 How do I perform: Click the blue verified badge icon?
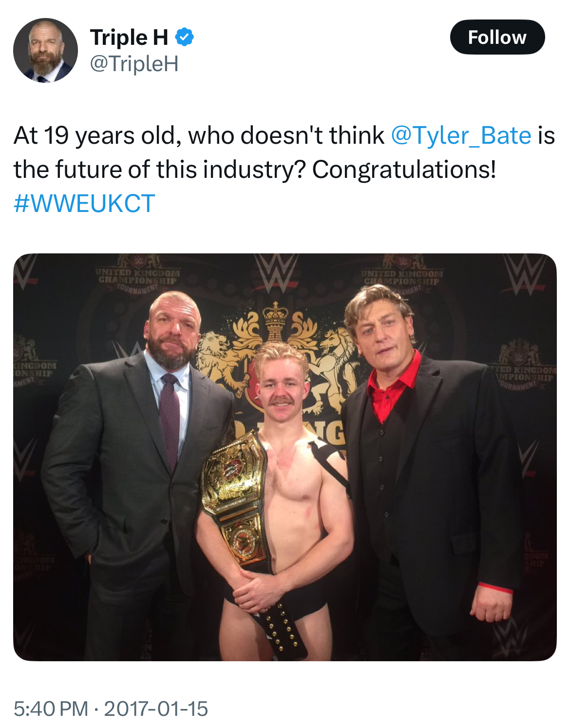(184, 37)
